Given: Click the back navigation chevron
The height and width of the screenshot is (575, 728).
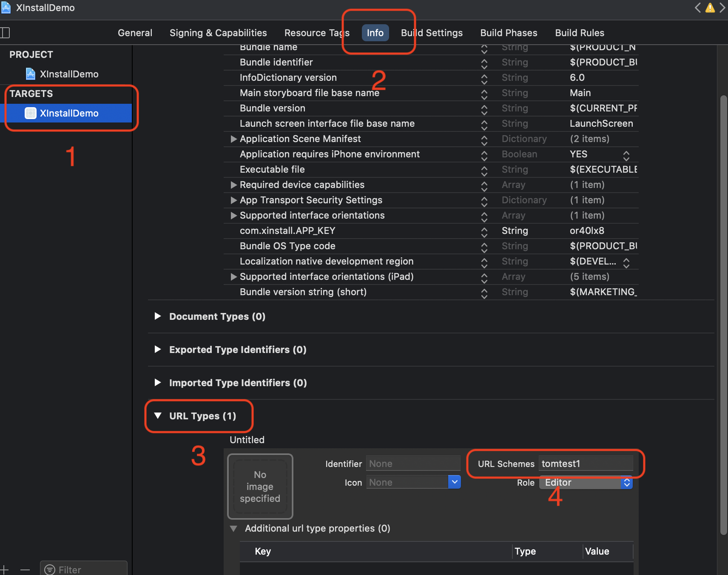Looking at the screenshot, I should click(698, 8).
